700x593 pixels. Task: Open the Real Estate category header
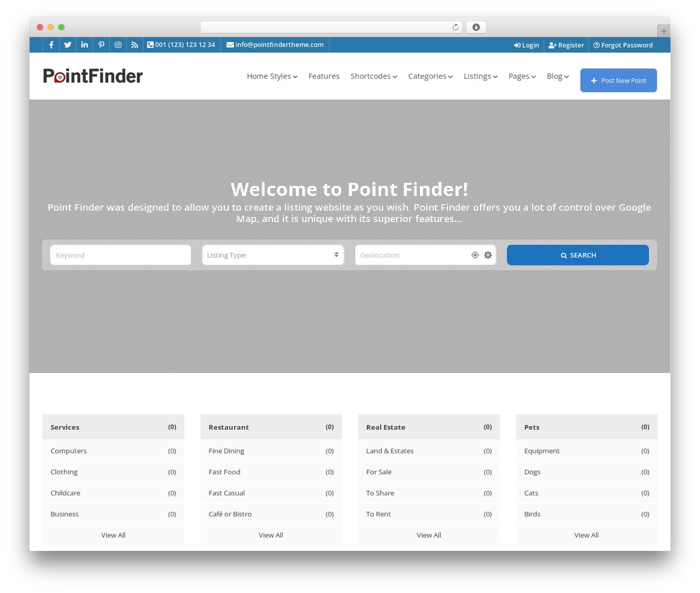(x=429, y=427)
